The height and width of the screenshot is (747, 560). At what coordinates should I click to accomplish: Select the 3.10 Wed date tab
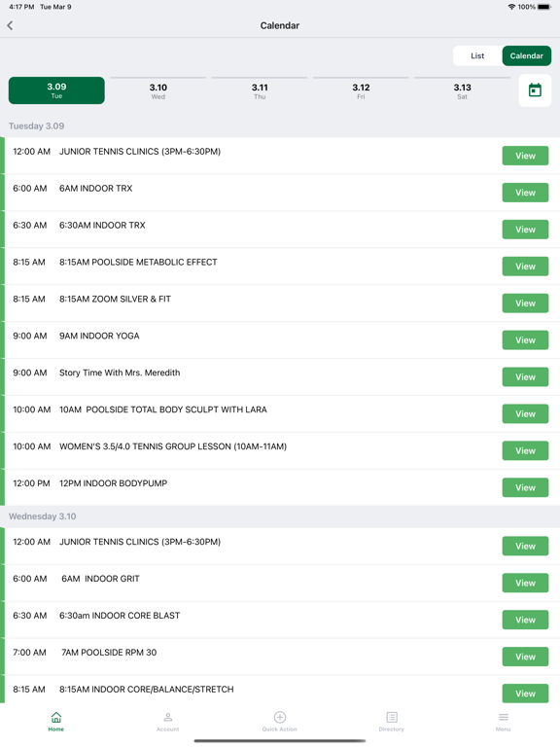(x=158, y=90)
